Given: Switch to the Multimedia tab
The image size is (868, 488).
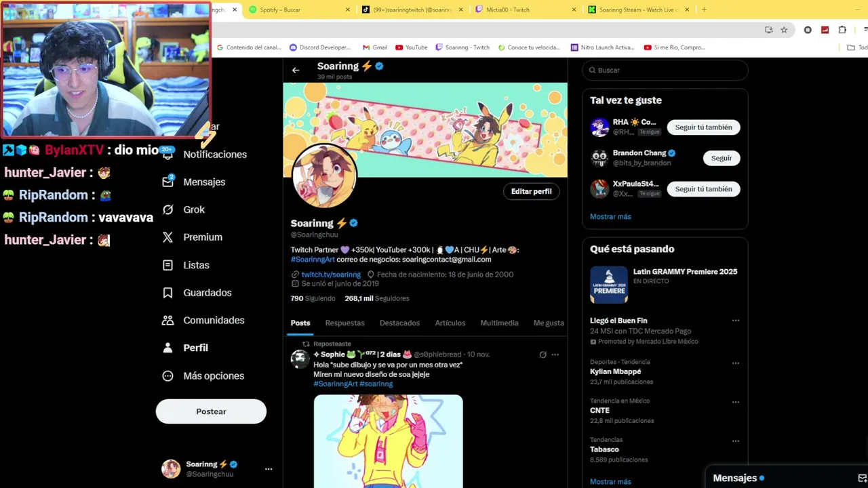Looking at the screenshot, I should (x=499, y=323).
